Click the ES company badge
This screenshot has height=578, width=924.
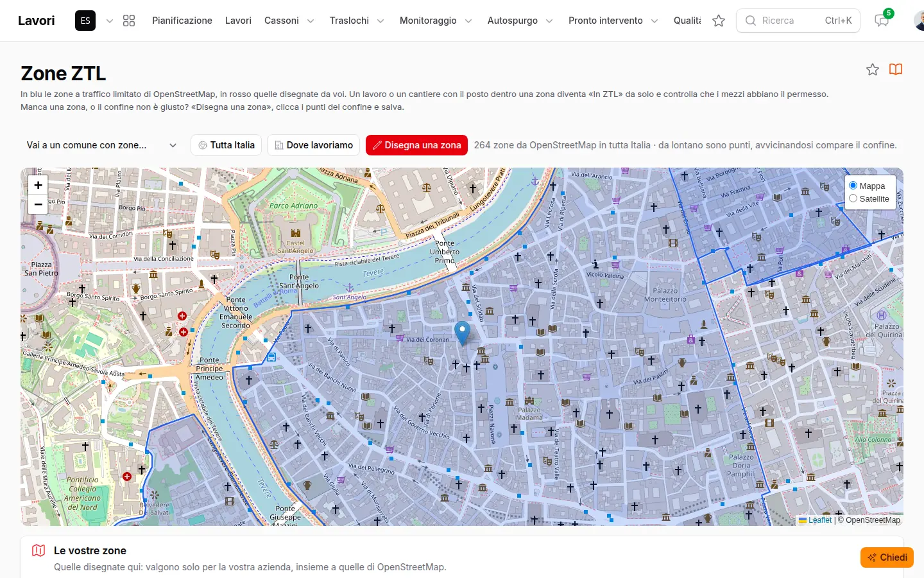(85, 21)
